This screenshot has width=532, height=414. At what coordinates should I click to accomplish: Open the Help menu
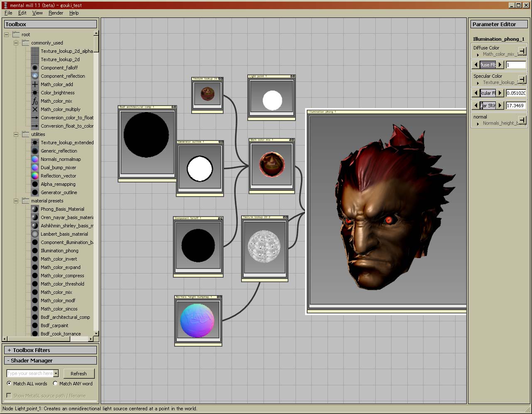tap(74, 13)
